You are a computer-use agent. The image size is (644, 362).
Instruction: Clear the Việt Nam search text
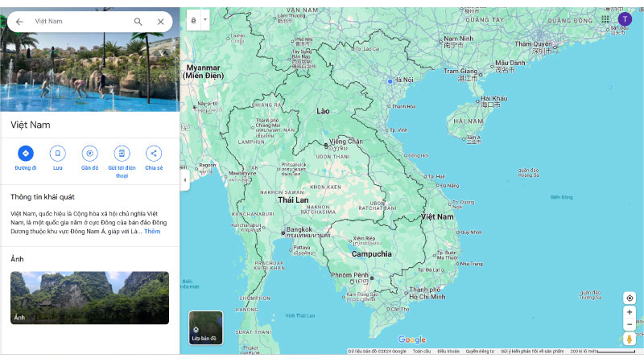(x=160, y=22)
